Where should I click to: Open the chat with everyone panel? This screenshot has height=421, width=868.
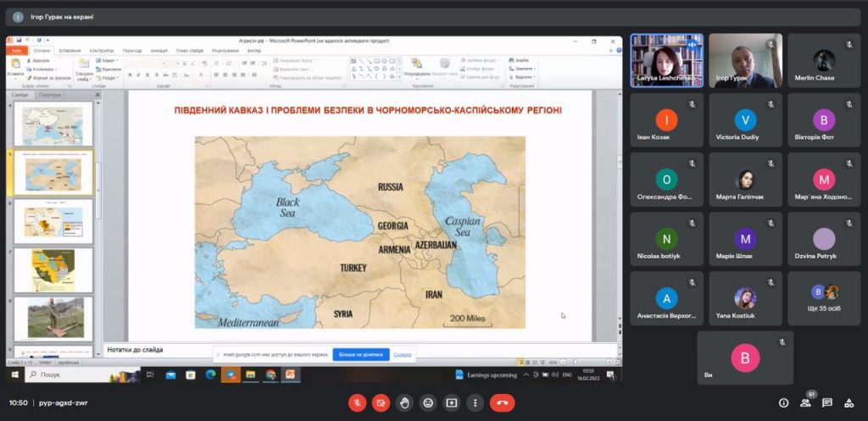(x=826, y=403)
